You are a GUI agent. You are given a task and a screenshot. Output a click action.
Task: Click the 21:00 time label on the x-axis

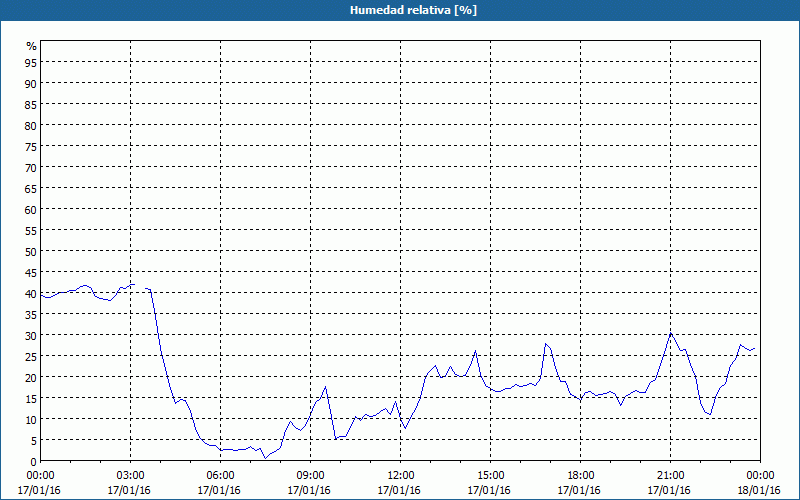point(670,475)
